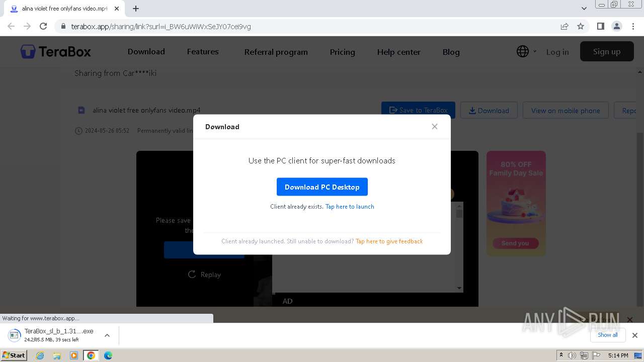Click Show all downloads button
The height and width of the screenshot is (362, 644).
(608, 335)
